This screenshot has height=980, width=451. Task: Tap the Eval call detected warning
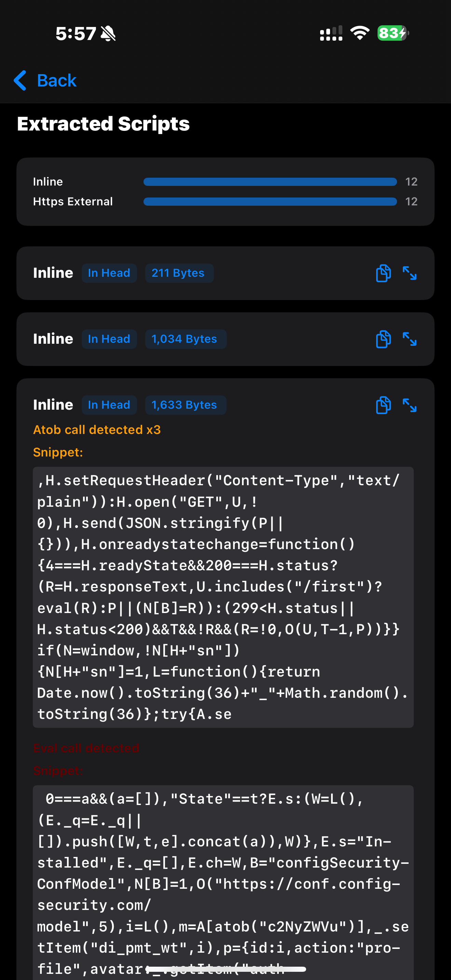86,748
